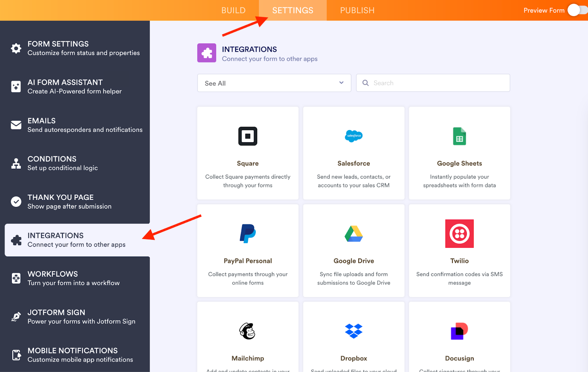Open the SETTINGS tab
Image resolution: width=588 pixels, height=372 pixels.
pyautogui.click(x=293, y=10)
